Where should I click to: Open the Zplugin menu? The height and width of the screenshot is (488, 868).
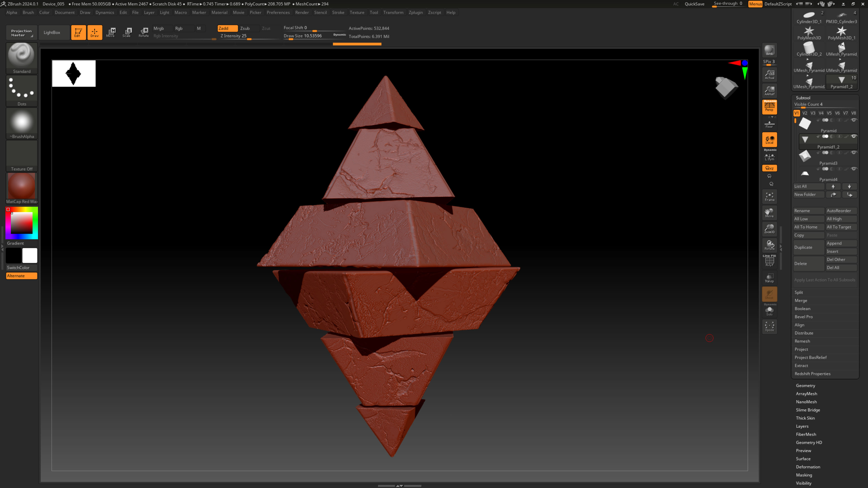click(415, 12)
